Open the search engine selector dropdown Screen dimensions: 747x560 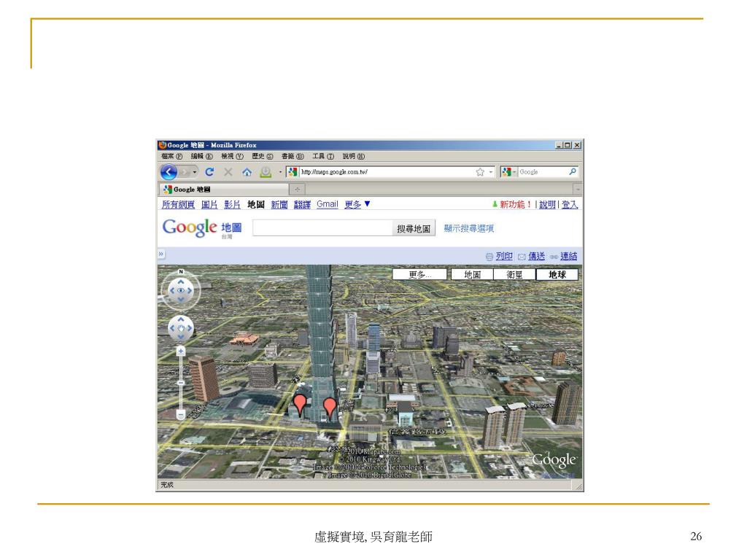(x=508, y=172)
